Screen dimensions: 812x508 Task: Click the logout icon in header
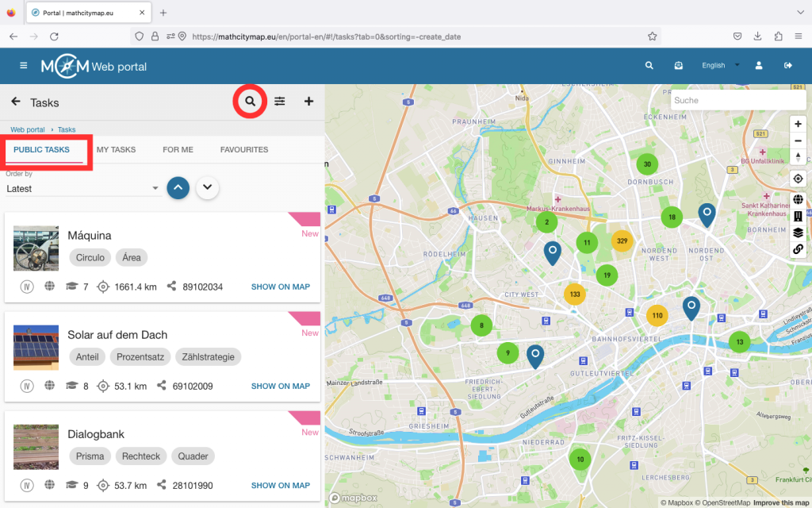tap(788, 66)
